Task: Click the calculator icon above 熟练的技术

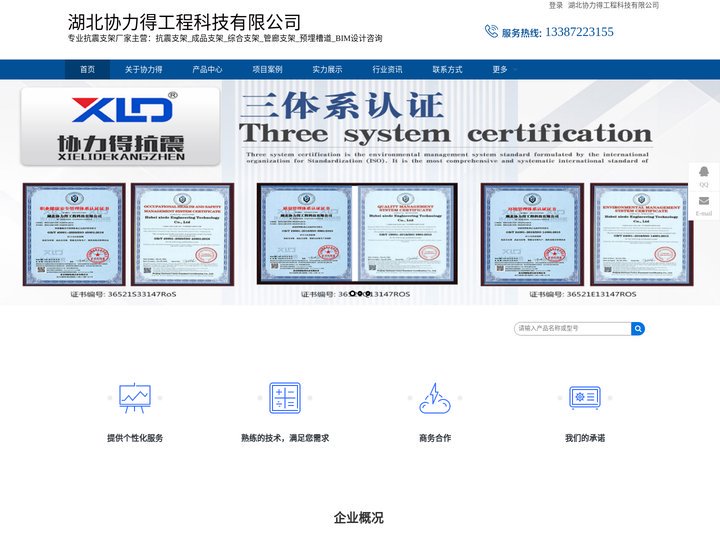Action: pos(285,398)
